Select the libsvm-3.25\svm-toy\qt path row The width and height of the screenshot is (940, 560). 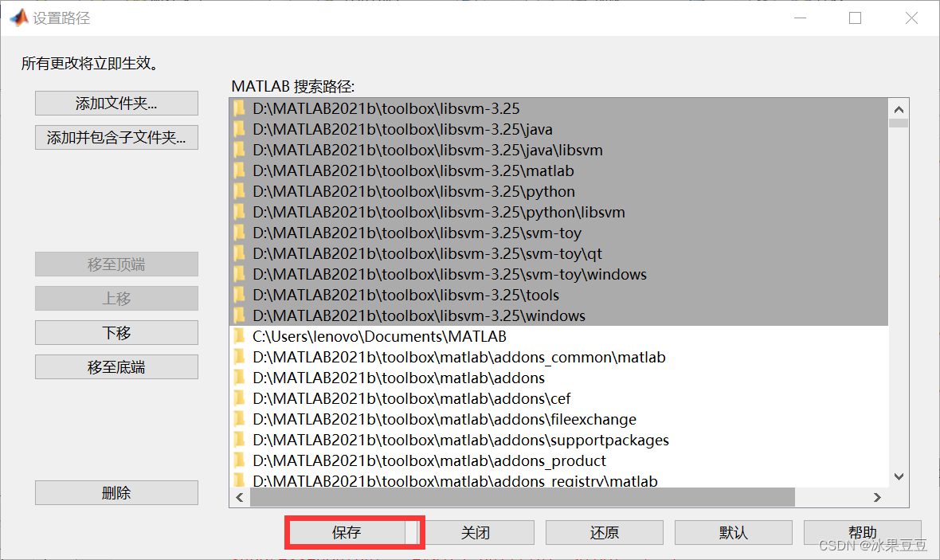click(558, 253)
